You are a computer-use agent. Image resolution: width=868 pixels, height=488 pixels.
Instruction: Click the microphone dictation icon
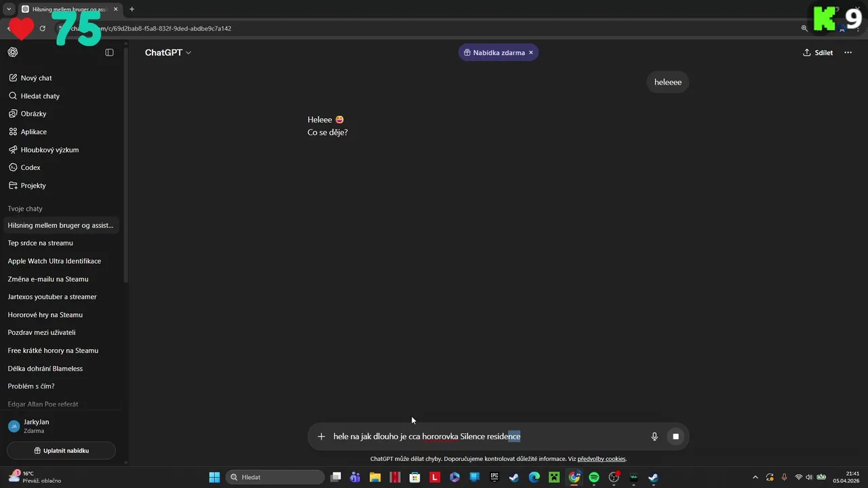(x=654, y=436)
